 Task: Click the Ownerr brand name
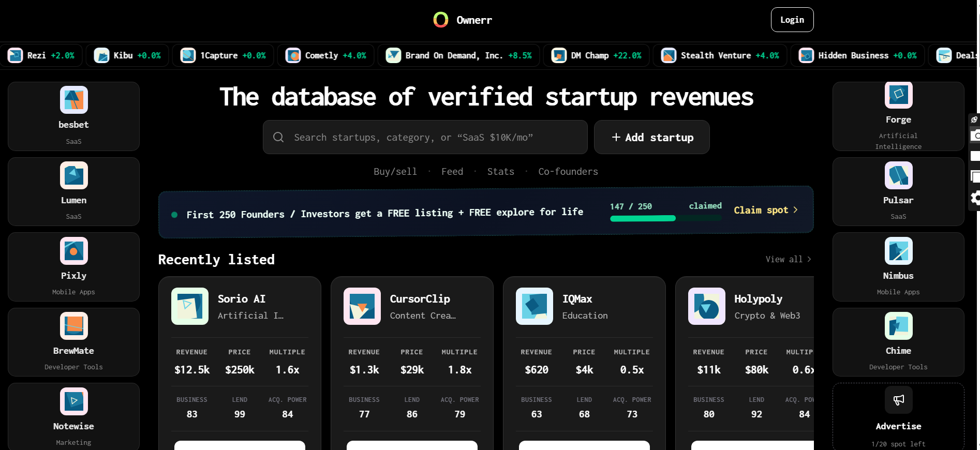tap(474, 20)
